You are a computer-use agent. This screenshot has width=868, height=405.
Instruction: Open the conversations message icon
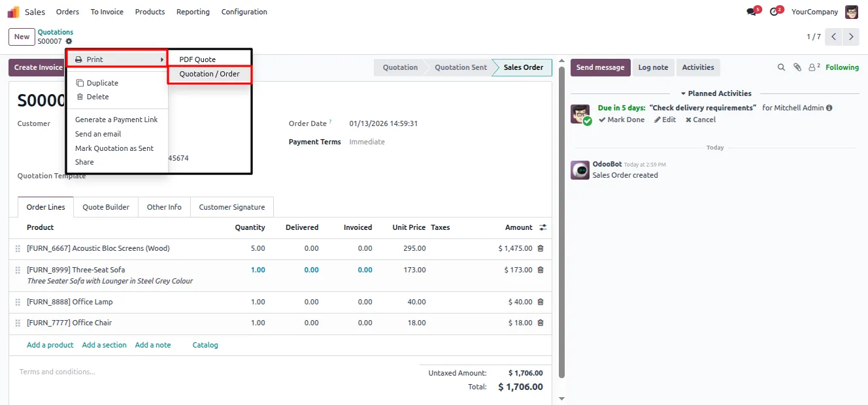752,12
